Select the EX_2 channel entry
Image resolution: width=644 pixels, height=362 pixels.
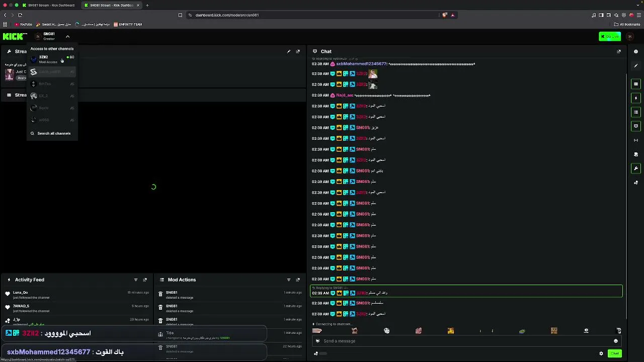pyautogui.click(x=52, y=96)
